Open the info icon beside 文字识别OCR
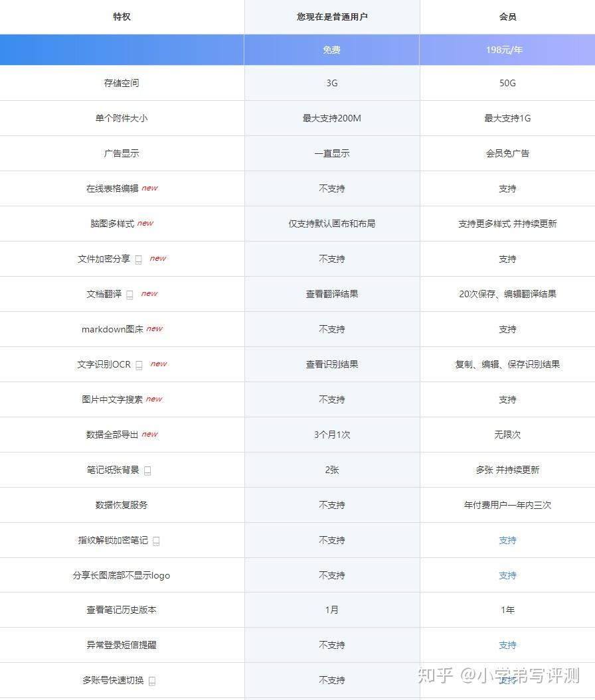 pyautogui.click(x=138, y=364)
